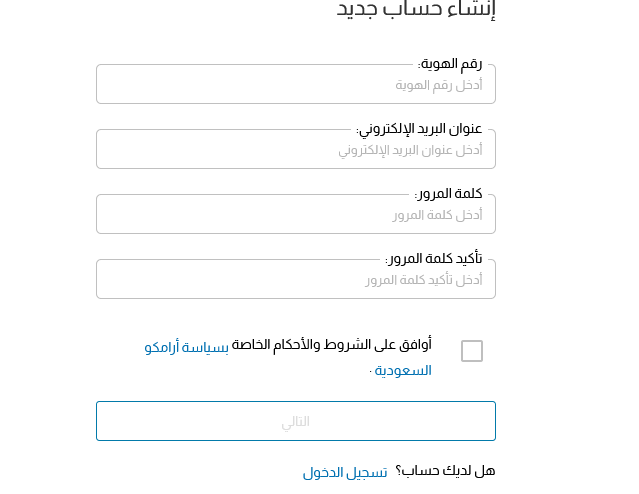Click the التالي (Next) button

tap(296, 421)
